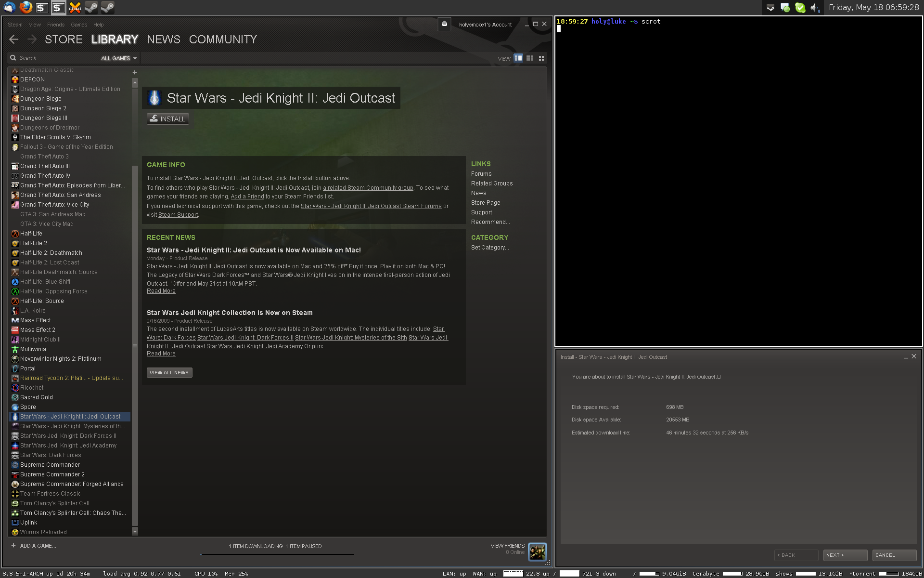Screen dimensions: 924x578
Task: Click the Supreme Commander game icon
Action: click(15, 465)
